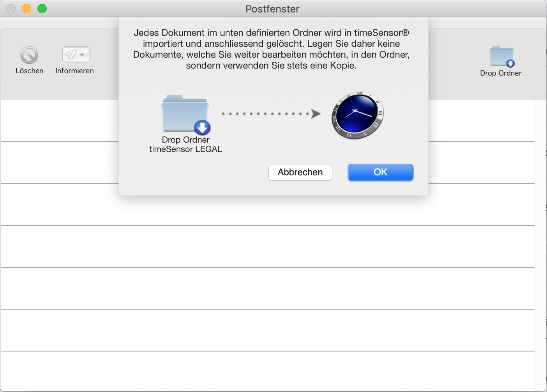The height and width of the screenshot is (392, 547).
Task: Click the Postfenster window title
Action: [272, 9]
